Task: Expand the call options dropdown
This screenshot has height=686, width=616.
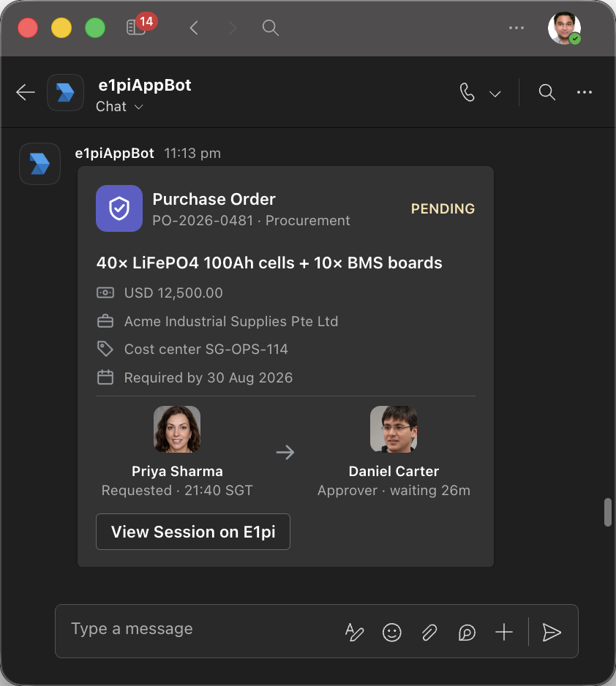Action: 495,94
